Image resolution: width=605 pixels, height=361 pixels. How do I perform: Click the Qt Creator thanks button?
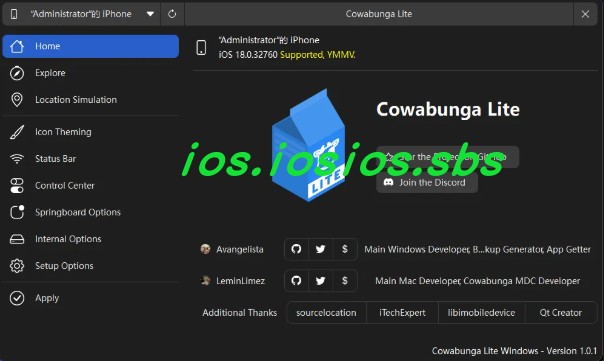[561, 313]
